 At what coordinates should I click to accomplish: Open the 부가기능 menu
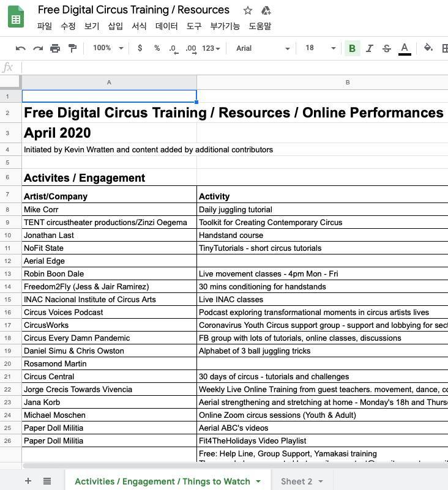pyautogui.click(x=225, y=26)
